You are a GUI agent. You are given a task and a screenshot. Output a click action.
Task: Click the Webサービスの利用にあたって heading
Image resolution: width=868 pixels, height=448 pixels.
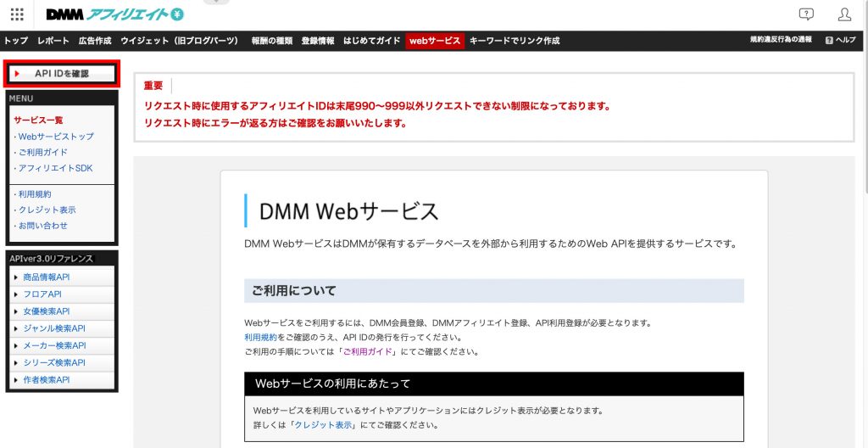tap(332, 384)
